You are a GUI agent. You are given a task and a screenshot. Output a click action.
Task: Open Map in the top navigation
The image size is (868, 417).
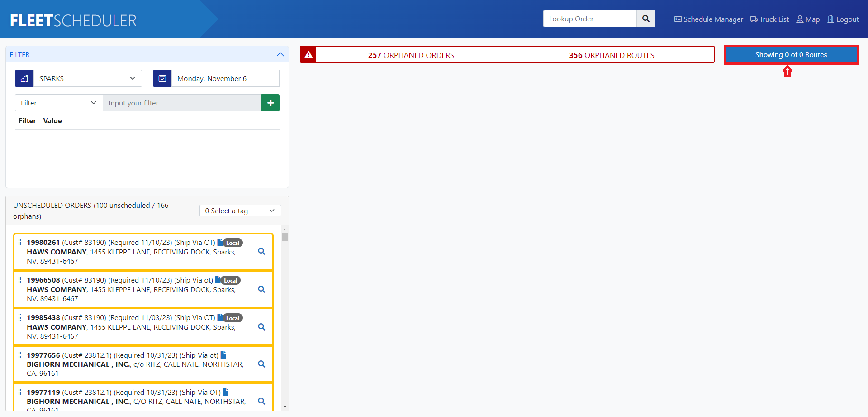tap(808, 19)
